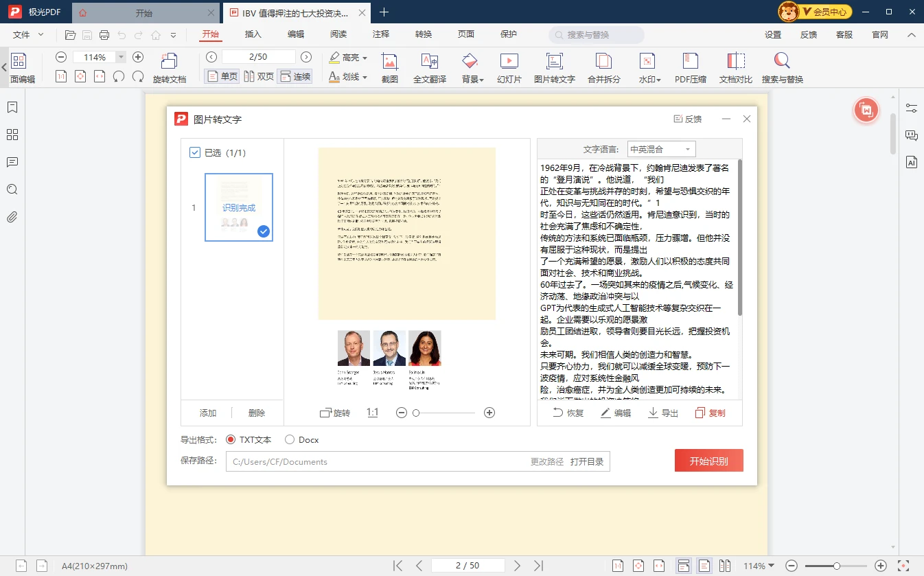Zoom out using the ribbon minus icon

(61, 57)
